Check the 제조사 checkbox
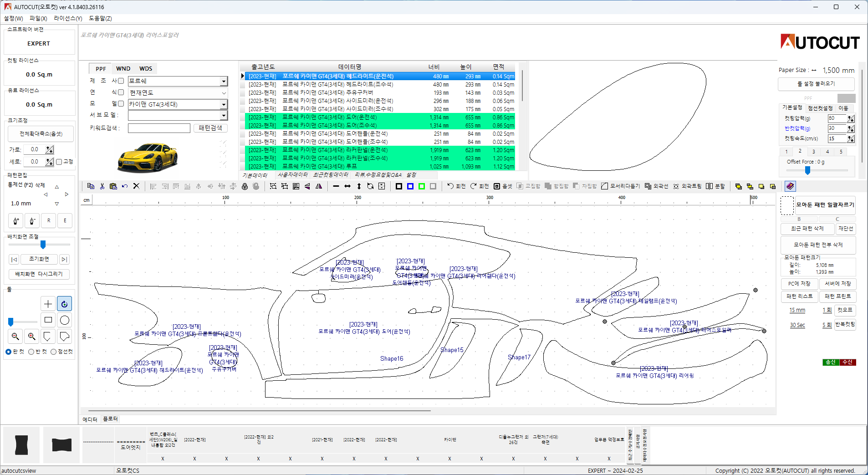Image resolution: width=868 pixels, height=475 pixels. coord(121,81)
